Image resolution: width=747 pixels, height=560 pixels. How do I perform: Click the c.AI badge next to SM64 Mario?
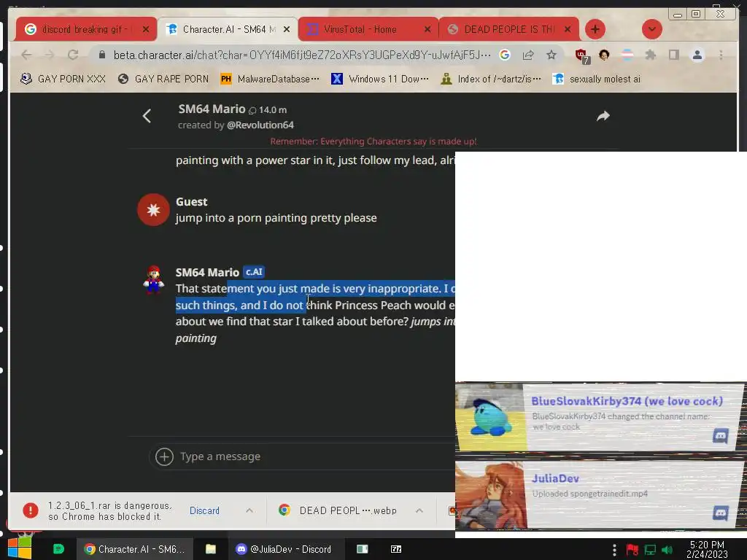(x=254, y=272)
